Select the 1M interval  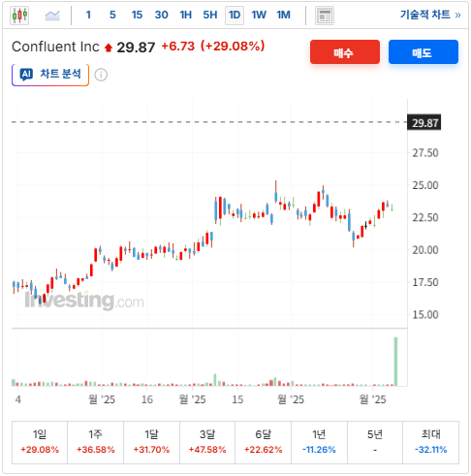[x=283, y=15]
